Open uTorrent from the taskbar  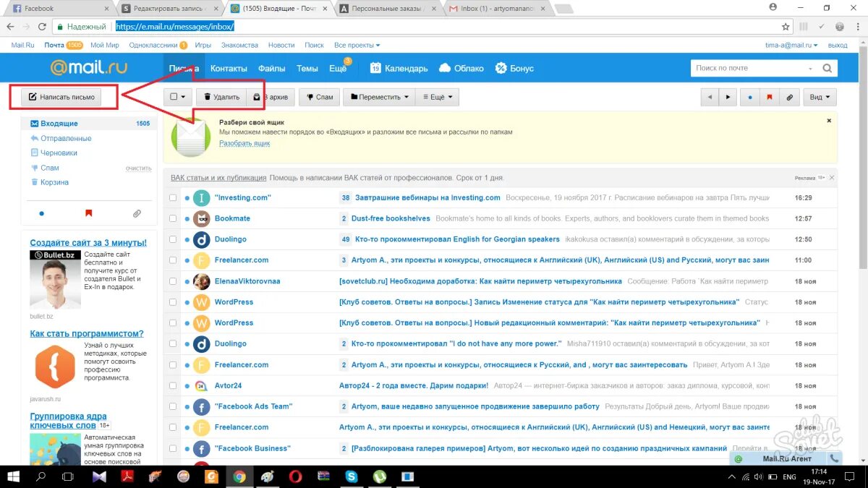[379, 476]
